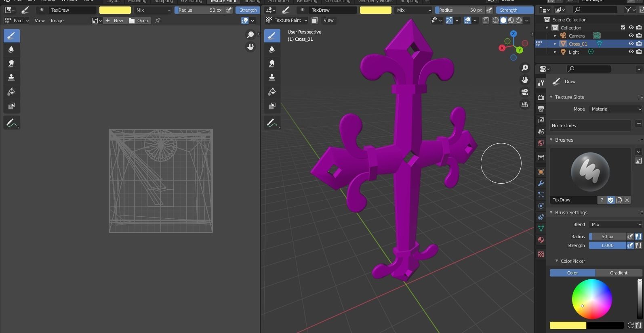
Task: Select the Soften tool in the image editor
Action: click(x=11, y=49)
